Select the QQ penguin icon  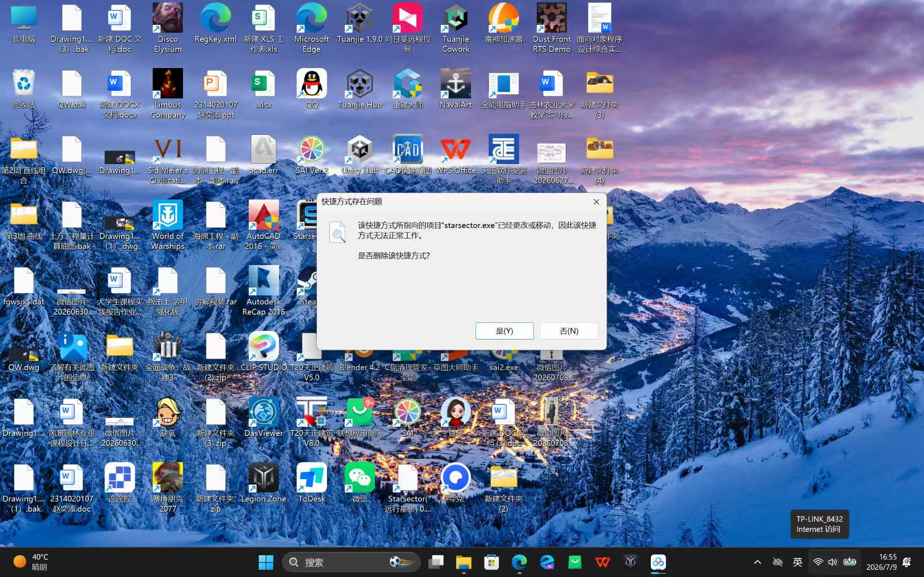[311, 89]
